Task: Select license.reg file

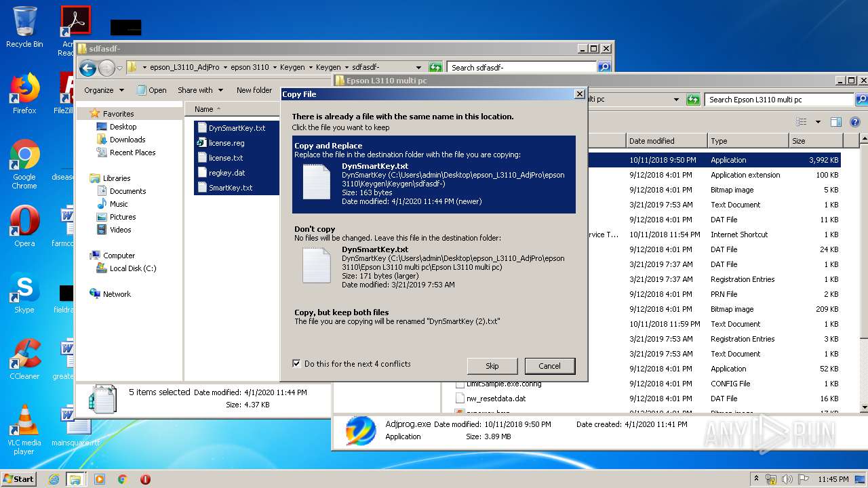Action: coord(226,143)
